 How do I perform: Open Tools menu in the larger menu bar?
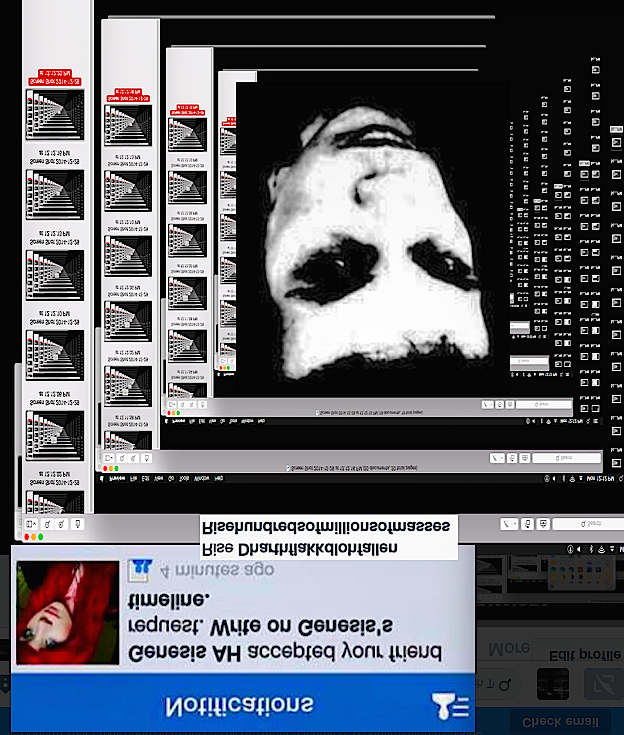tap(184, 479)
